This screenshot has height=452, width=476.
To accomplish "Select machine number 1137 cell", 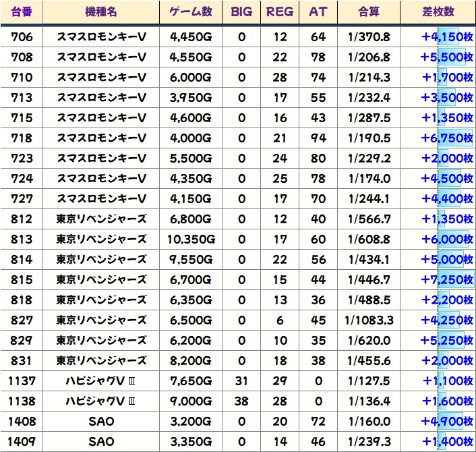I will pos(22,381).
